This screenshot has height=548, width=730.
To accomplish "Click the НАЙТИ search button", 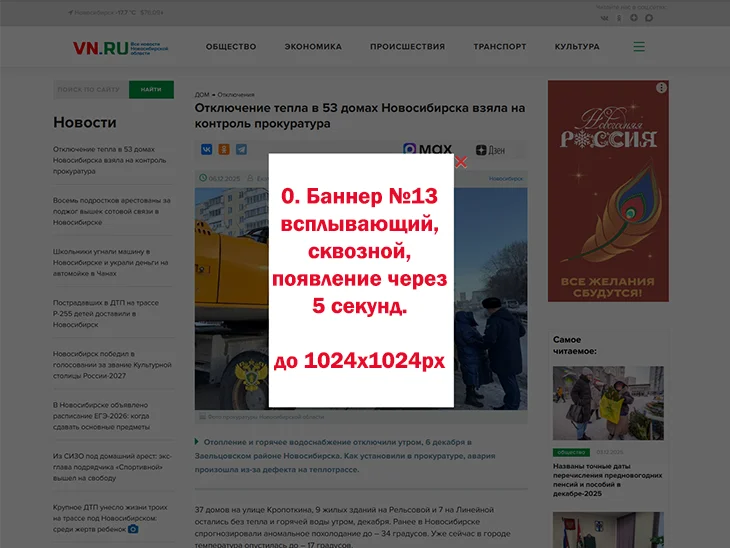I will point(151,89).
